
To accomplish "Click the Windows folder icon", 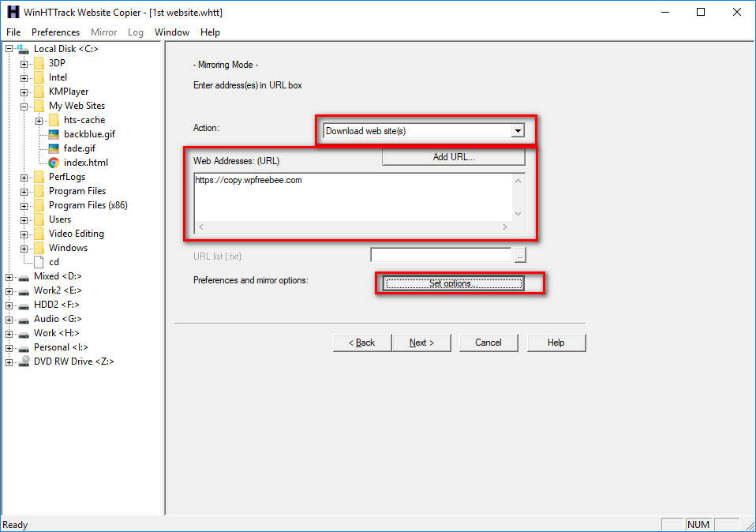I will click(39, 248).
